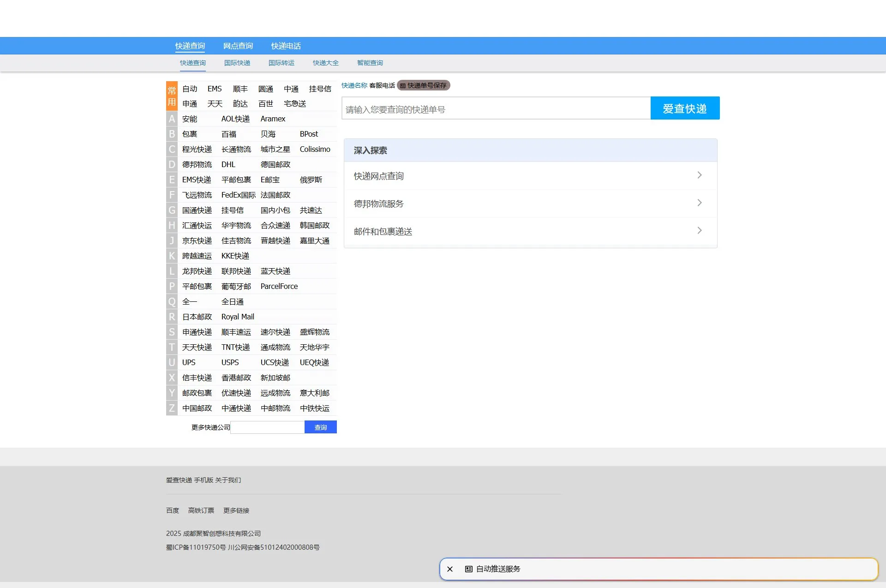Image resolution: width=886 pixels, height=588 pixels.
Task: Open the 国际快递 sub-navigation tab
Action: pos(237,63)
